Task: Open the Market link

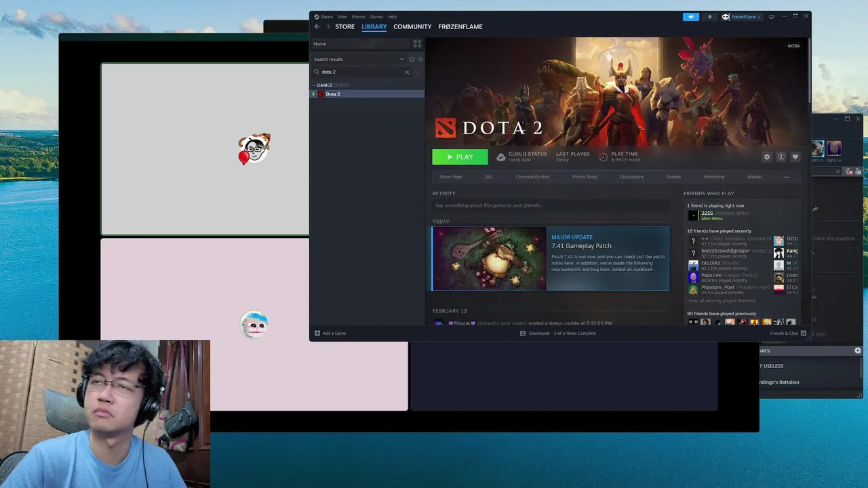Action: coord(755,177)
